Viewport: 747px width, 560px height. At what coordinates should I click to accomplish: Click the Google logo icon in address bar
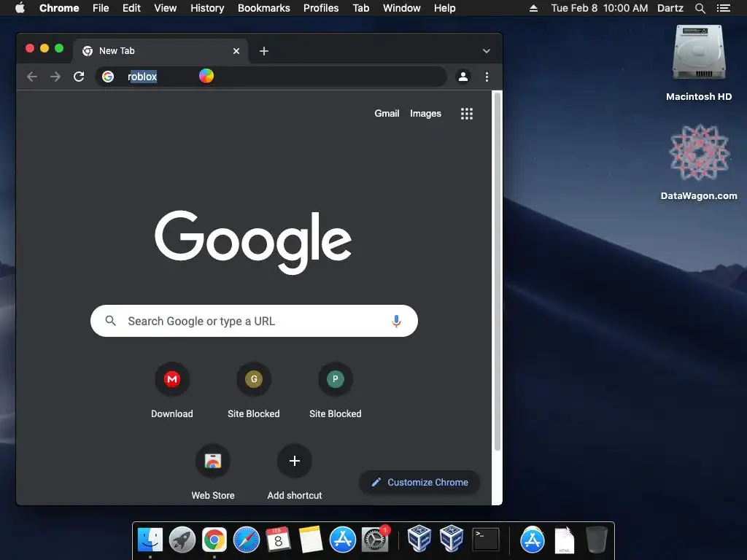pos(108,76)
